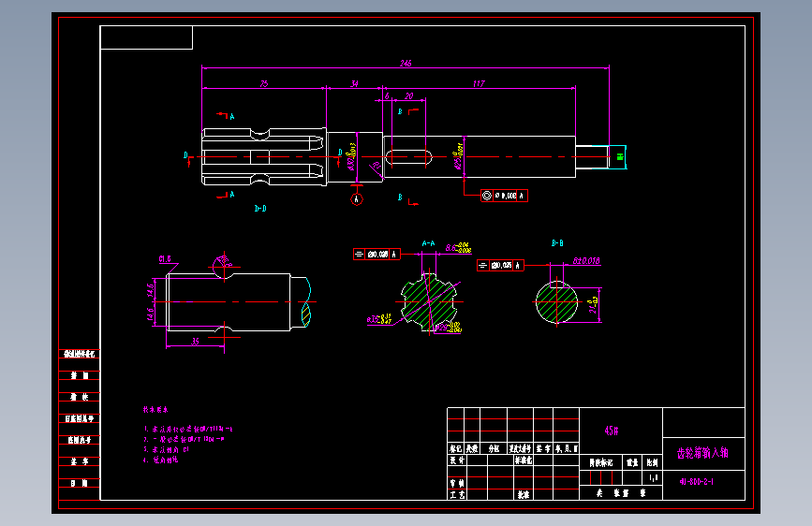Select the 34 length dimension text

[x=354, y=83]
